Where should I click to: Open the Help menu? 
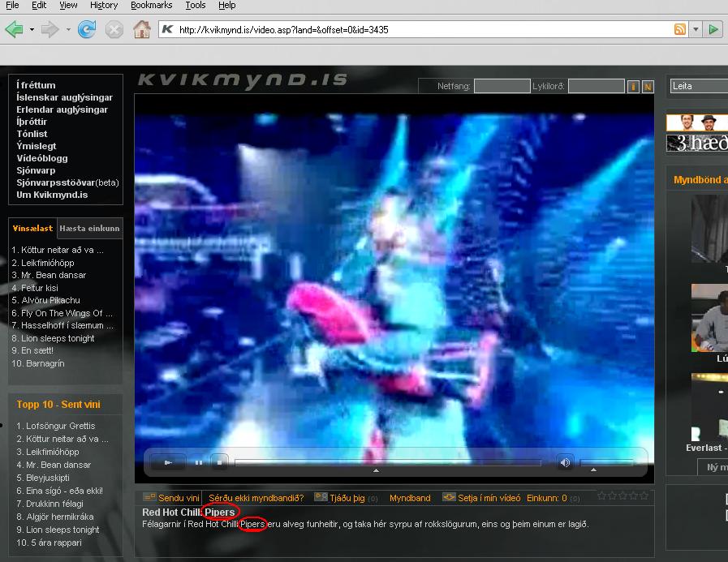(x=227, y=5)
